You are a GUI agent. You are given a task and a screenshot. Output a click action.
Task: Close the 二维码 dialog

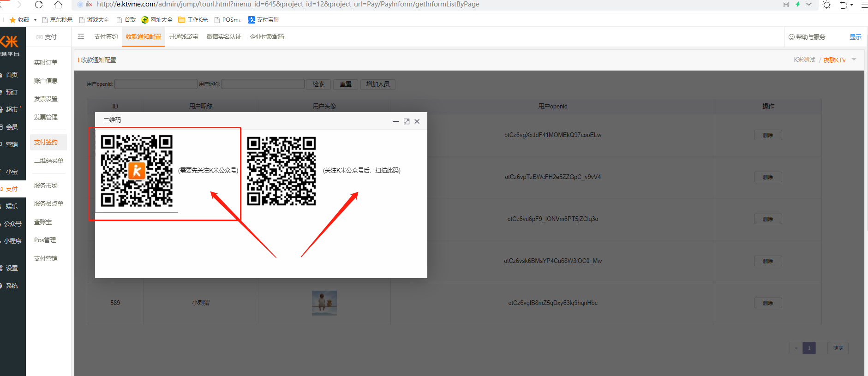coord(417,121)
